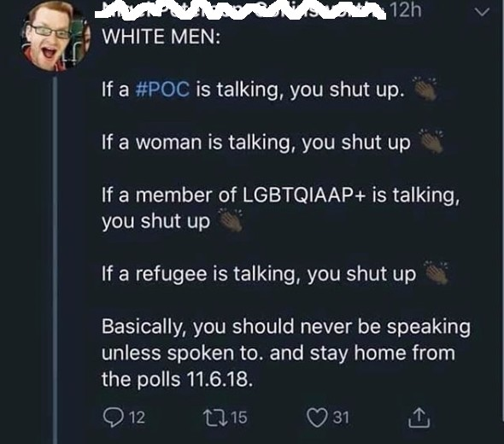Image resolution: width=504 pixels, height=444 pixels.
Task: Click the retweet arrows icon
Action: pos(215,418)
